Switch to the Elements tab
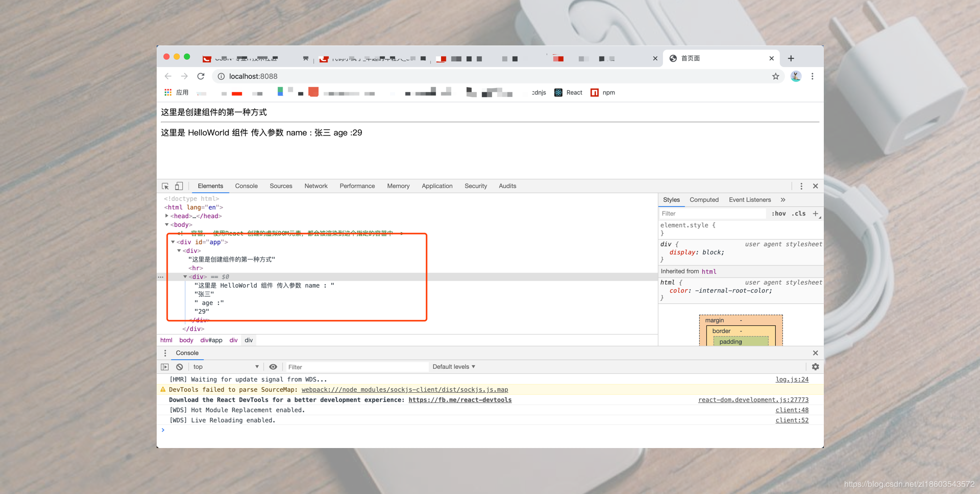Viewport: 980px width, 494px height. (x=210, y=186)
